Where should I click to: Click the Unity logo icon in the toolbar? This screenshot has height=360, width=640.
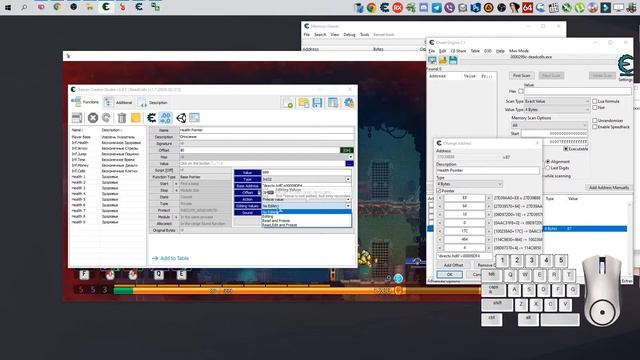[181, 118]
